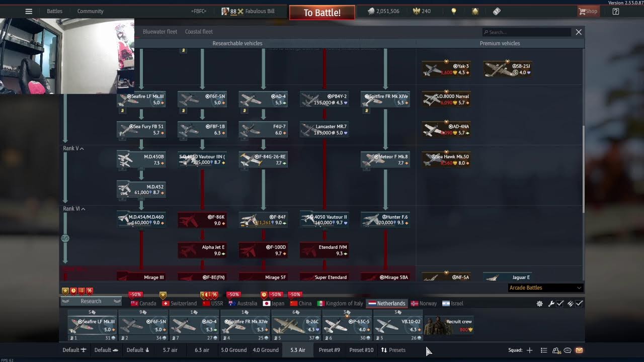Click Recruit crew for 800
Viewport: 644px width, 362px height.
point(449,325)
